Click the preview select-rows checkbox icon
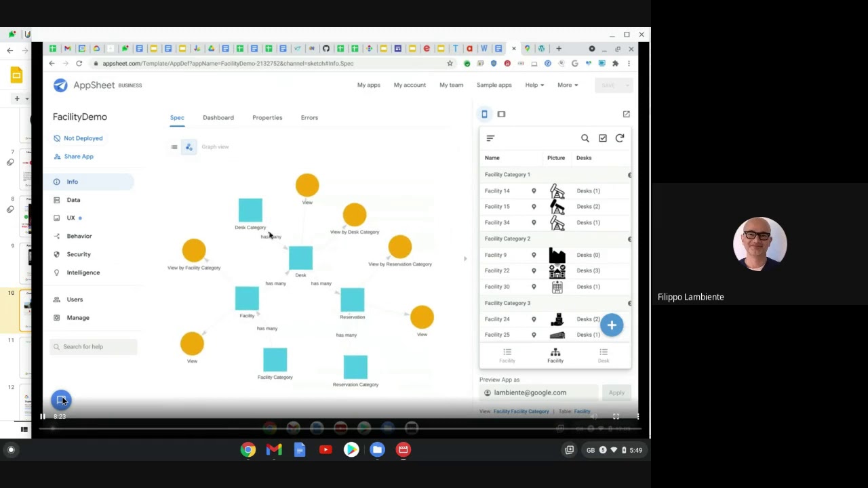The width and height of the screenshot is (868, 488). click(x=603, y=138)
